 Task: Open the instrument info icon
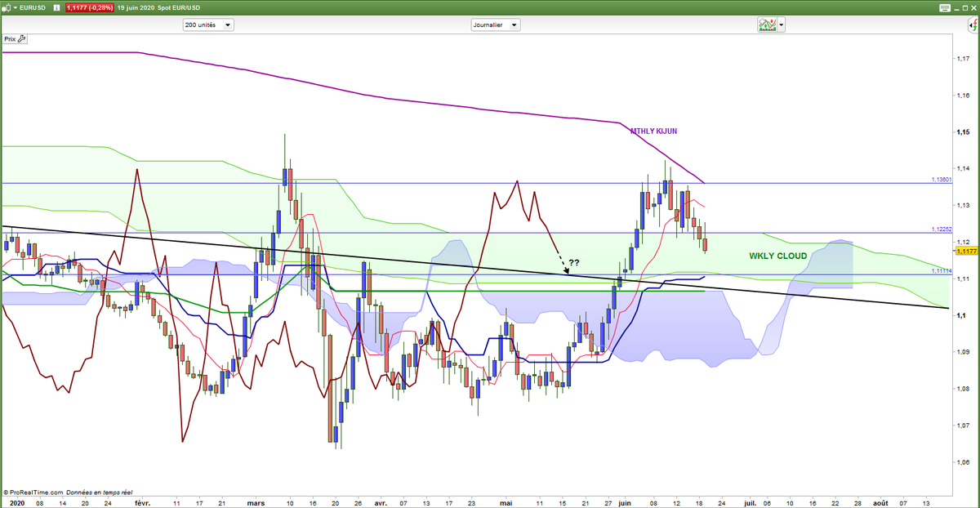[56, 8]
